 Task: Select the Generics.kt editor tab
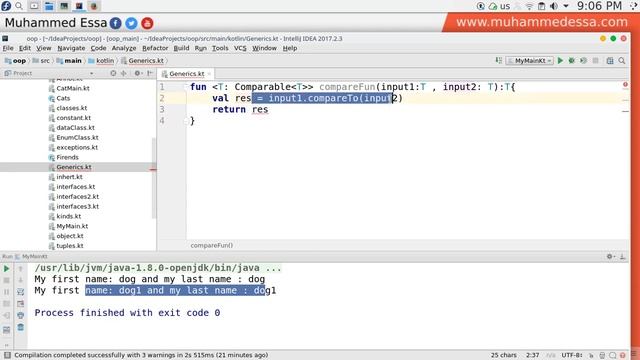pyautogui.click(x=187, y=73)
